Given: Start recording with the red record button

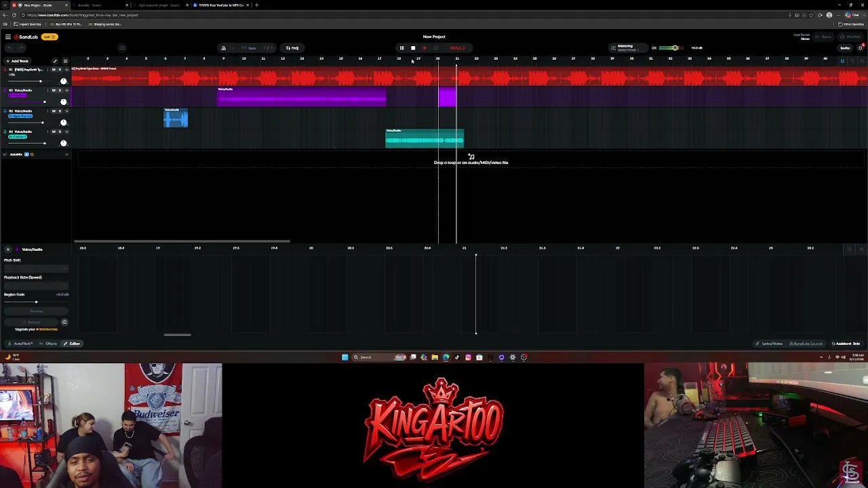Looking at the screenshot, I should [x=425, y=48].
